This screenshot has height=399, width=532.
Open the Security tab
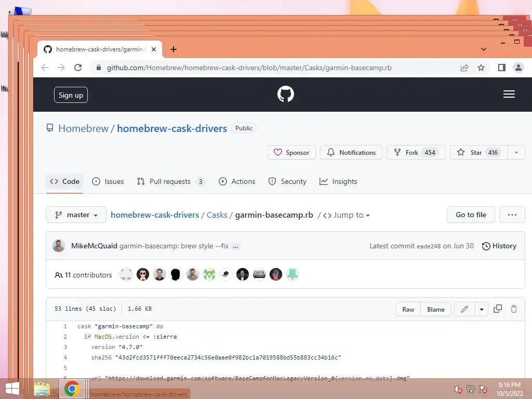(x=287, y=181)
